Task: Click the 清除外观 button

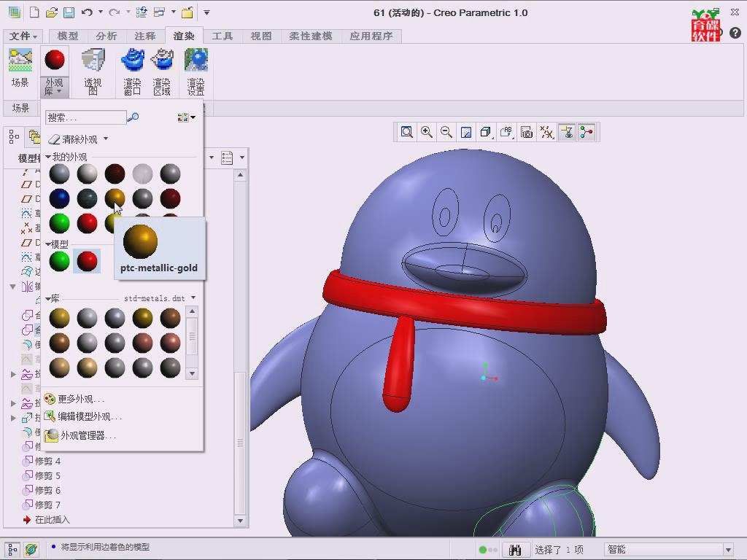Action: 74,139
